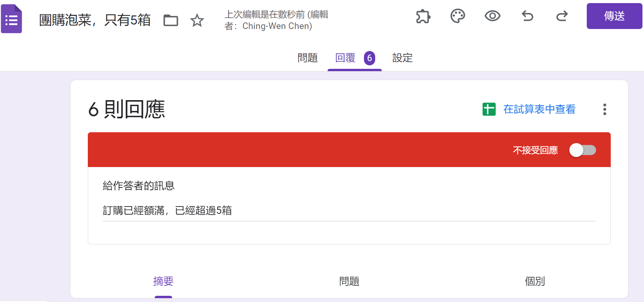Open theme customization palette icon
The image size is (644, 302).
458,16
